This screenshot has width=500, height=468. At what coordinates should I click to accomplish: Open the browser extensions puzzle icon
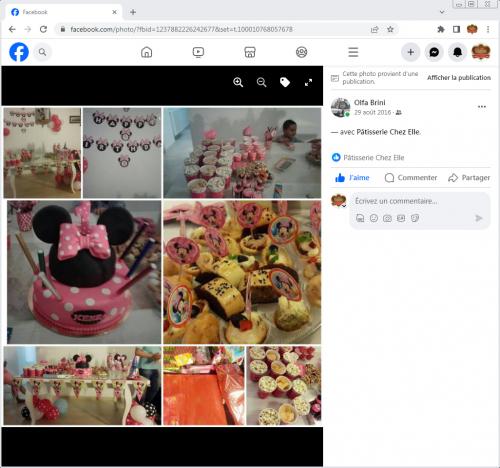pyautogui.click(x=441, y=29)
